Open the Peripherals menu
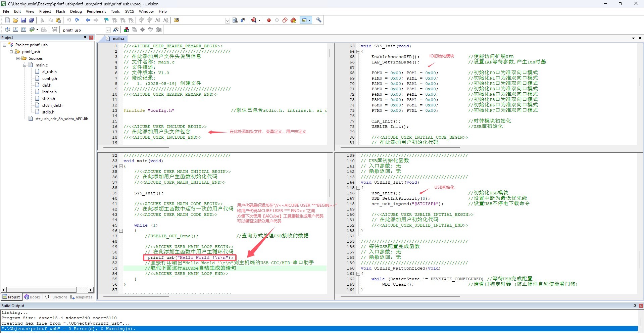644x333 pixels. (96, 11)
